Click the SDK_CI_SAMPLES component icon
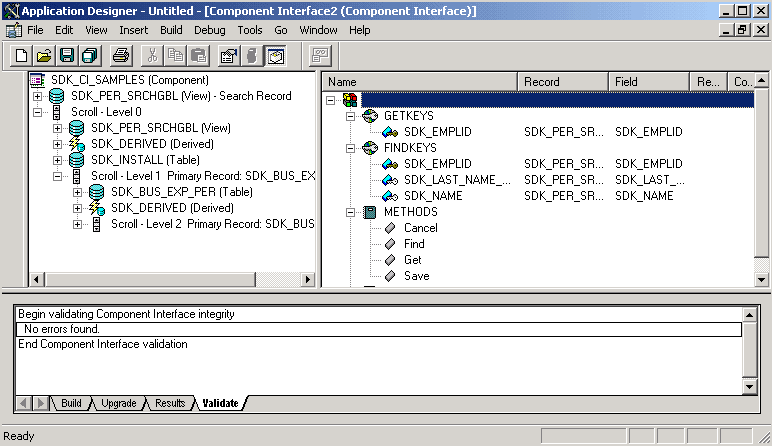Image resolution: width=772 pixels, height=446 pixels. (x=37, y=80)
